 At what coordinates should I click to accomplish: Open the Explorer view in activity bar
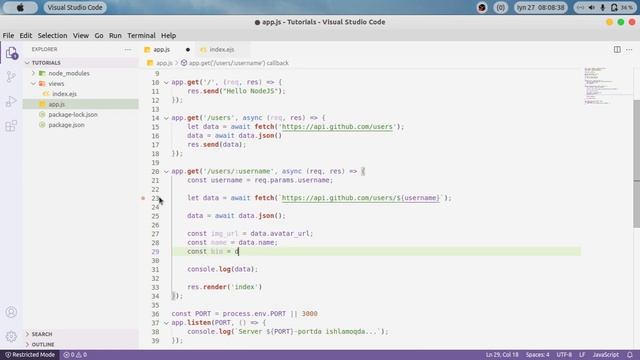pyautogui.click(x=11, y=53)
